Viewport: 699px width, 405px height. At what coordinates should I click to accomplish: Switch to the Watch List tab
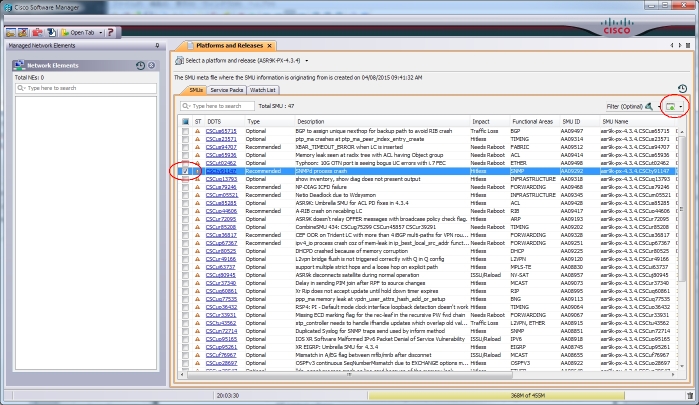tap(263, 90)
